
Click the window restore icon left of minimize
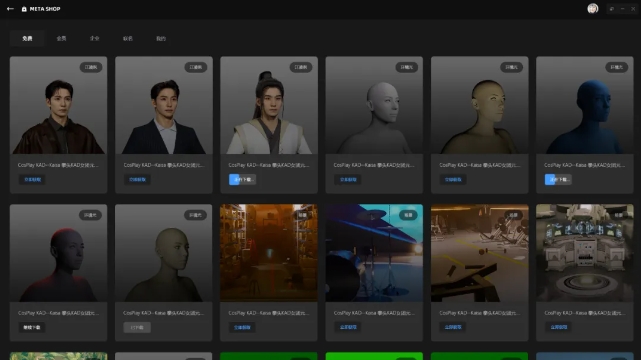click(612, 9)
